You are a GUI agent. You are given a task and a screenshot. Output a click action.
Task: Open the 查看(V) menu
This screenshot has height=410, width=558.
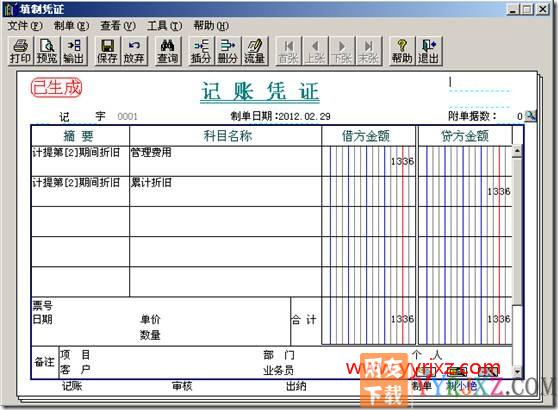coord(118,26)
